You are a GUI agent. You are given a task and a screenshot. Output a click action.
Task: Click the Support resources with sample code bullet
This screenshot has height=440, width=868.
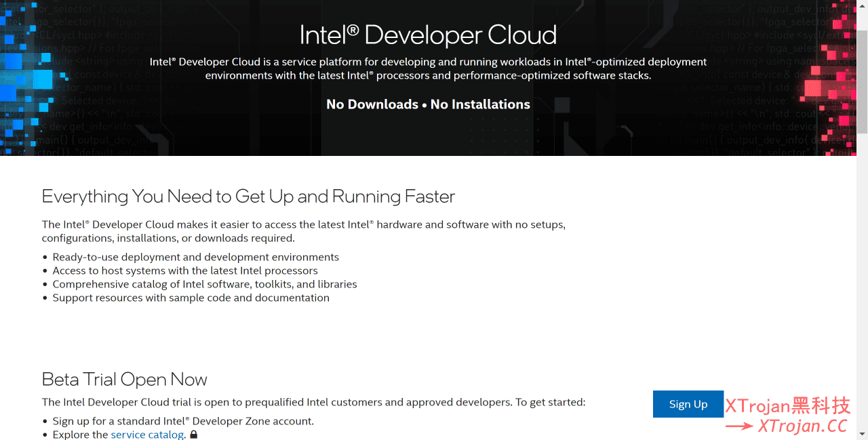click(x=191, y=298)
